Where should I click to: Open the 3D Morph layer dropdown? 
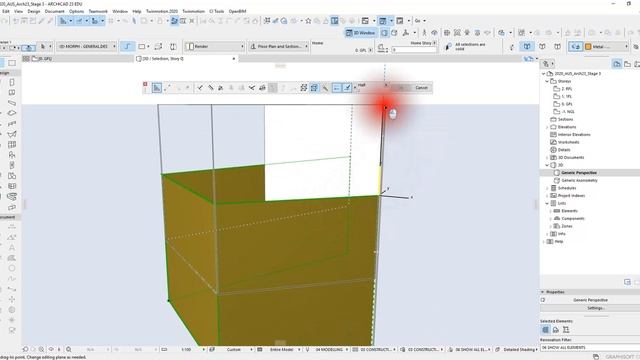86,47
